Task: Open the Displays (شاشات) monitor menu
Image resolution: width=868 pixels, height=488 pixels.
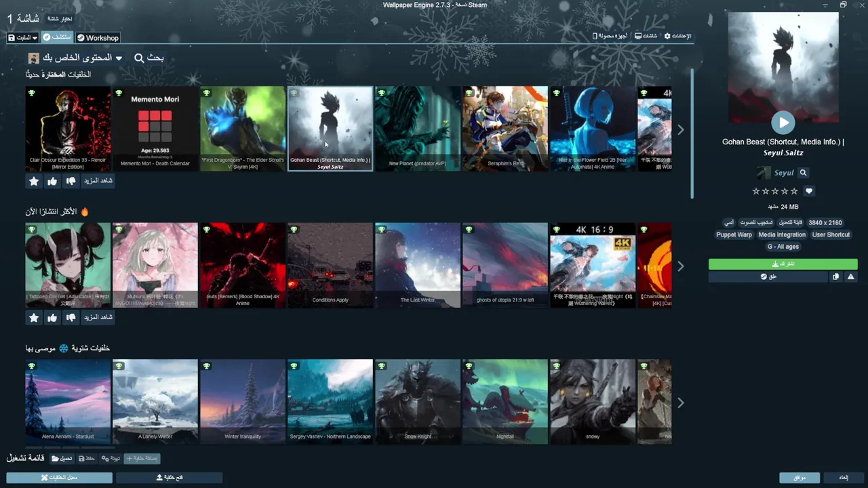Action: click(x=646, y=35)
